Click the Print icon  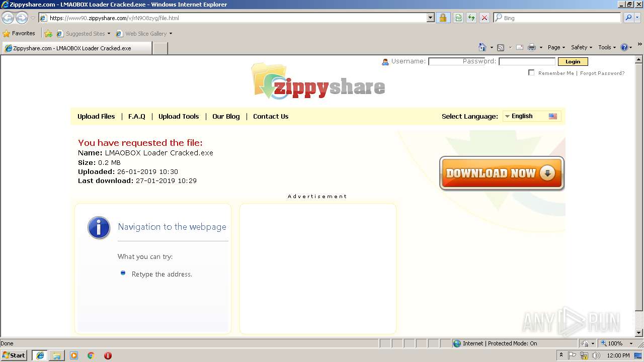pos(532,47)
